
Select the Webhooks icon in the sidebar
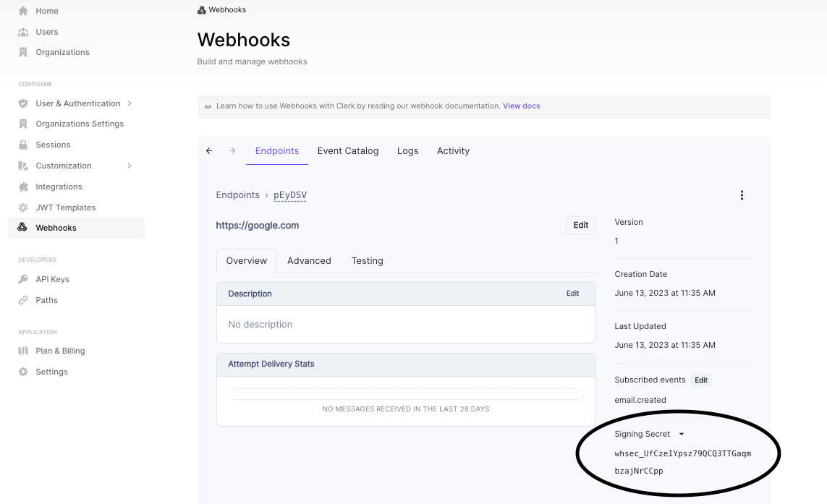tap(22, 228)
